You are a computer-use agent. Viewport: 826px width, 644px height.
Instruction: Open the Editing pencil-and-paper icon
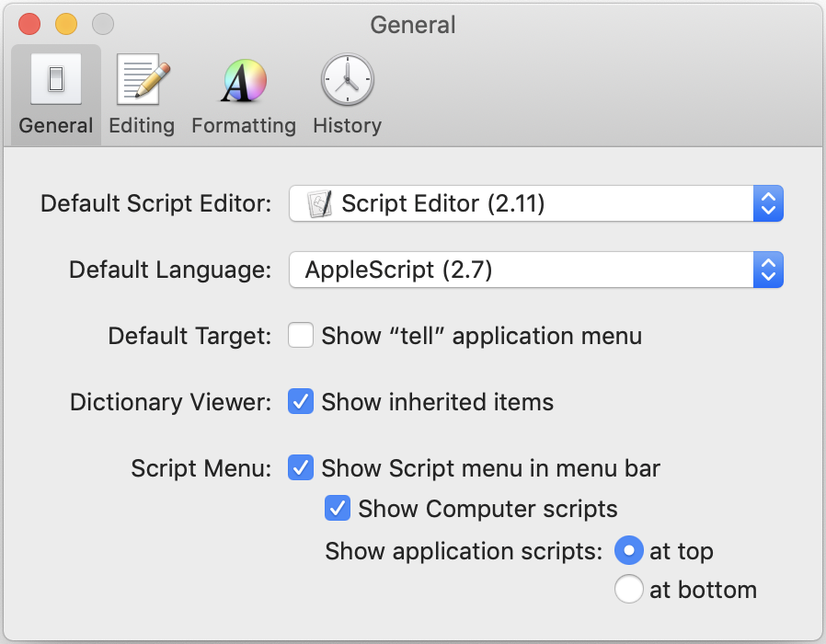(142, 80)
